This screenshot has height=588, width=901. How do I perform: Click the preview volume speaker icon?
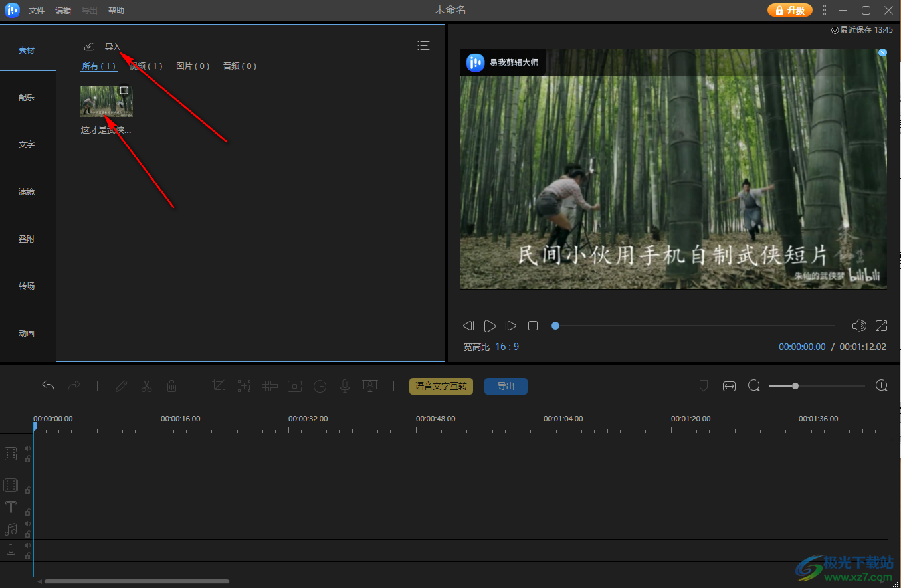(859, 326)
